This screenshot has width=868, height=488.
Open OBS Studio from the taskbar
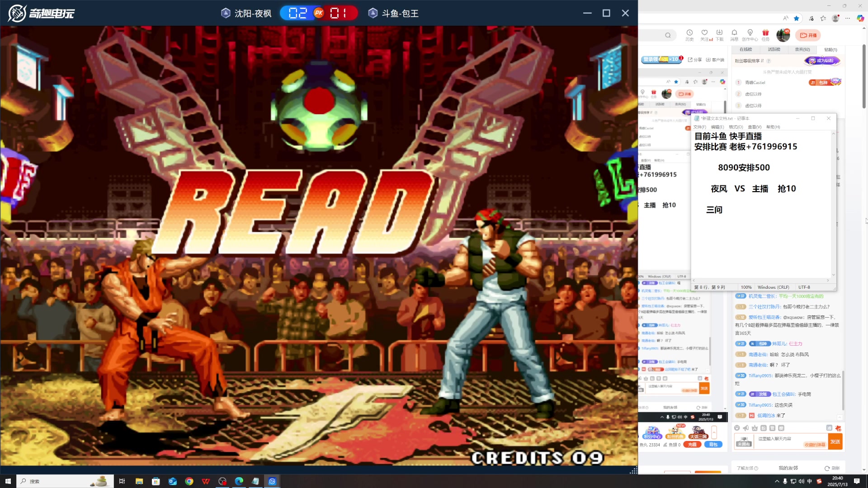222,481
